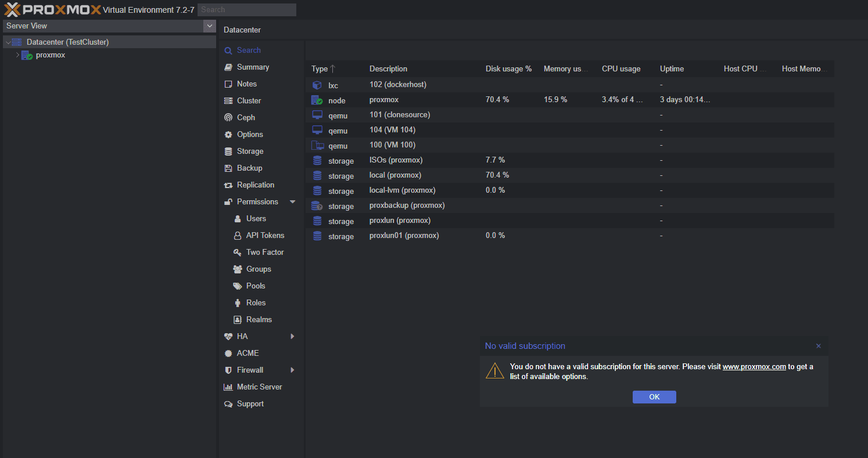Follow the www.proxmox.com link
The width and height of the screenshot is (868, 458).
tap(754, 367)
